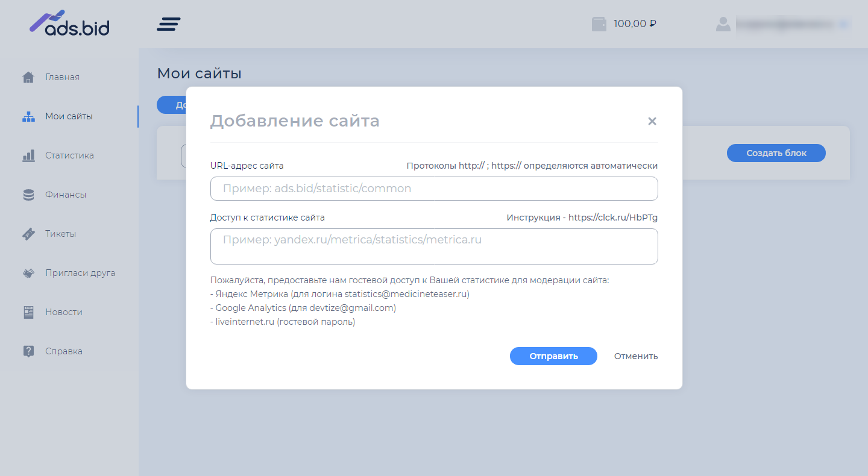Click the ads.bid logo
Image resolution: width=868 pixels, height=476 pixels.
(69, 23)
